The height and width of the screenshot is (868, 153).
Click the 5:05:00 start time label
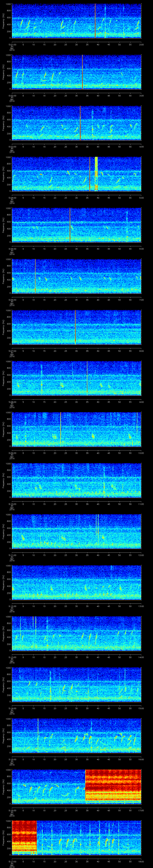[12, 249]
